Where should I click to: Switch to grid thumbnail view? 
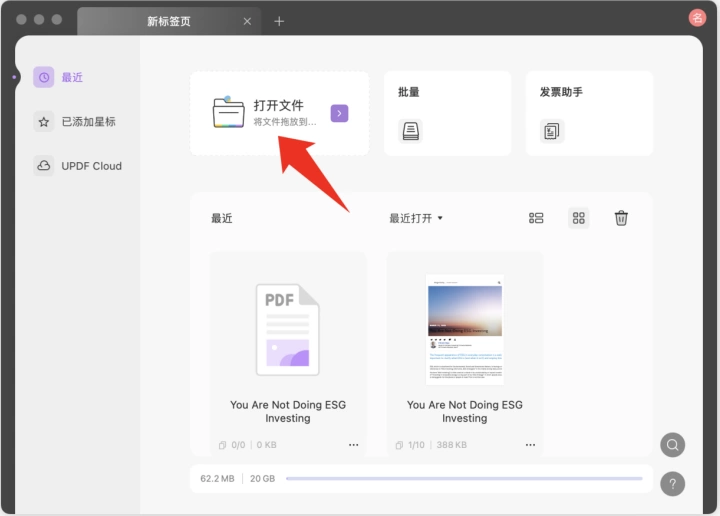click(x=579, y=218)
